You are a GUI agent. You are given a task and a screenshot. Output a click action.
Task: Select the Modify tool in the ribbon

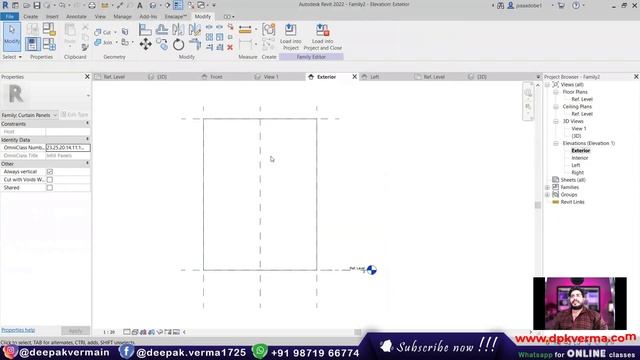11,36
